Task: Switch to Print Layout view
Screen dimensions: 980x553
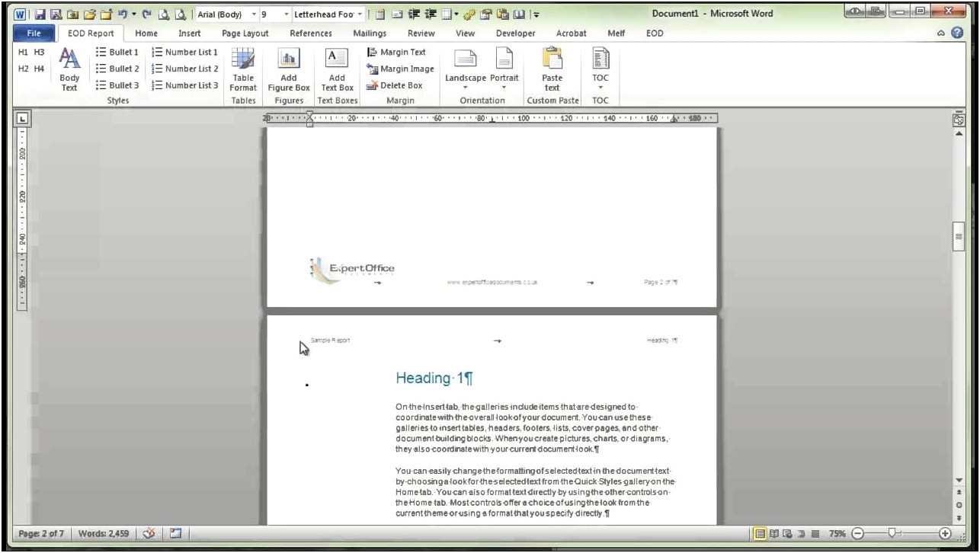Action: click(x=760, y=534)
